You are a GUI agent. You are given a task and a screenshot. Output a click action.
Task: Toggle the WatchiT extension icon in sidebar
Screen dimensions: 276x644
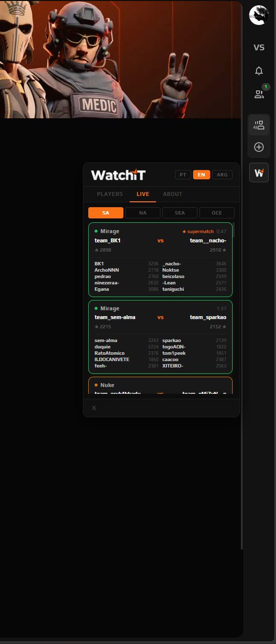point(259,173)
